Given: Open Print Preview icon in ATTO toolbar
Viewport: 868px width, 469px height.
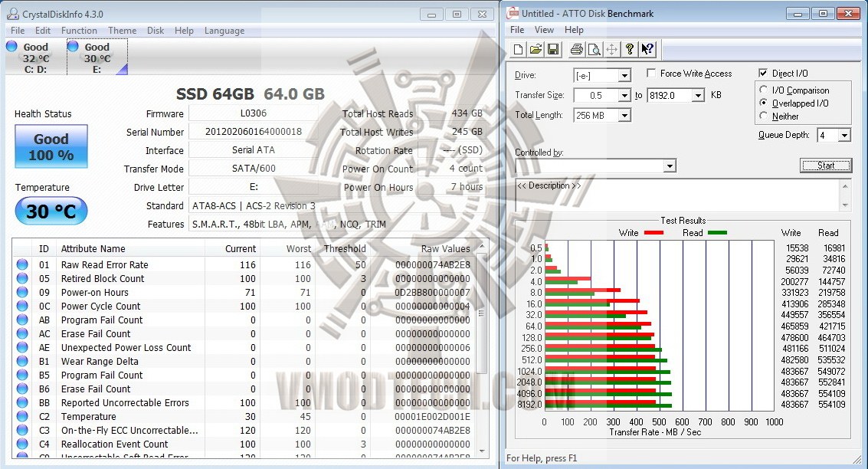Looking at the screenshot, I should (x=594, y=49).
